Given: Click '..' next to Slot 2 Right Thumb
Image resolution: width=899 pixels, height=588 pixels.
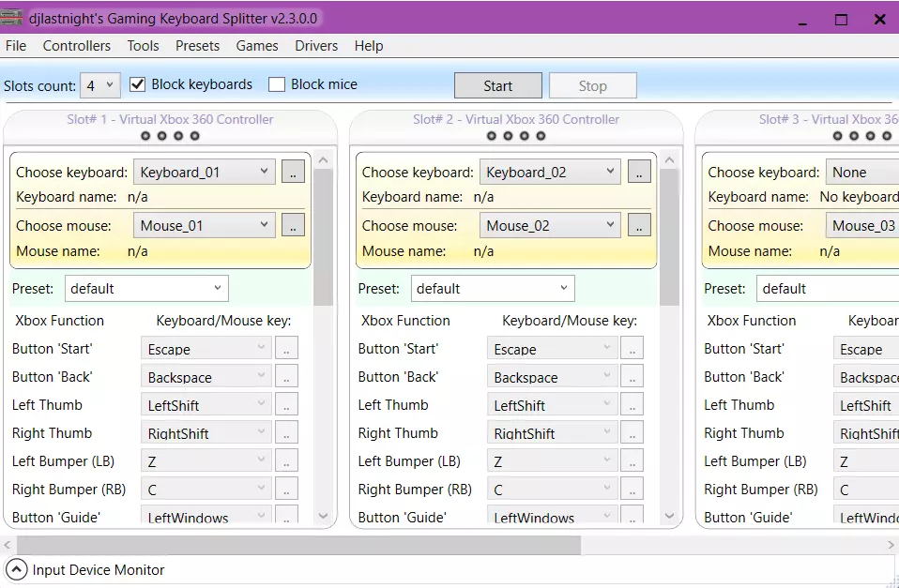Looking at the screenshot, I should click(632, 432).
